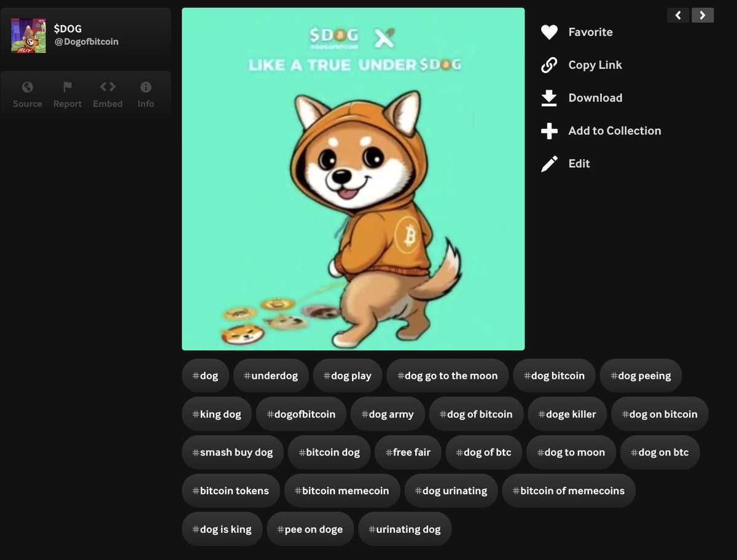Image resolution: width=737 pixels, height=560 pixels.
Task: Open the #free fair tag
Action: pyautogui.click(x=408, y=453)
